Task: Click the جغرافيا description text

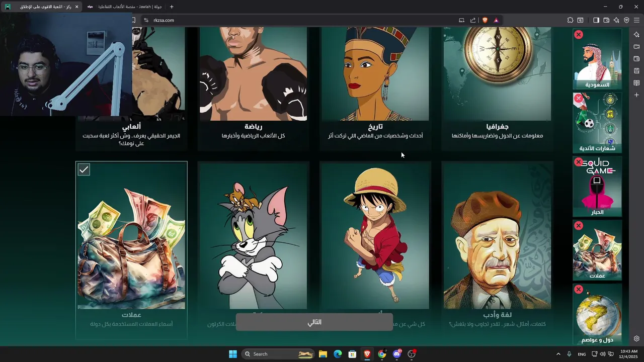Action: point(497,136)
